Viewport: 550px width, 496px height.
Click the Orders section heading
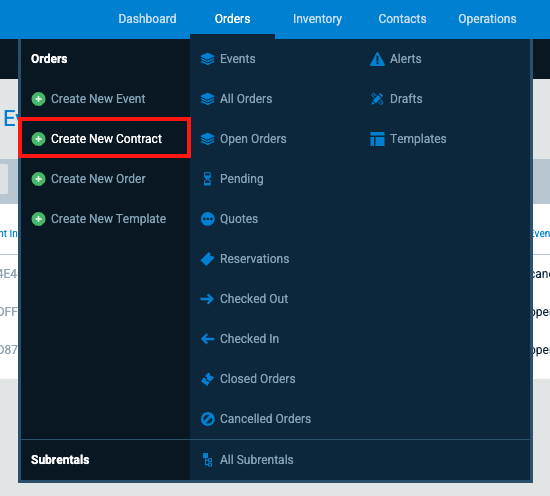pos(49,59)
